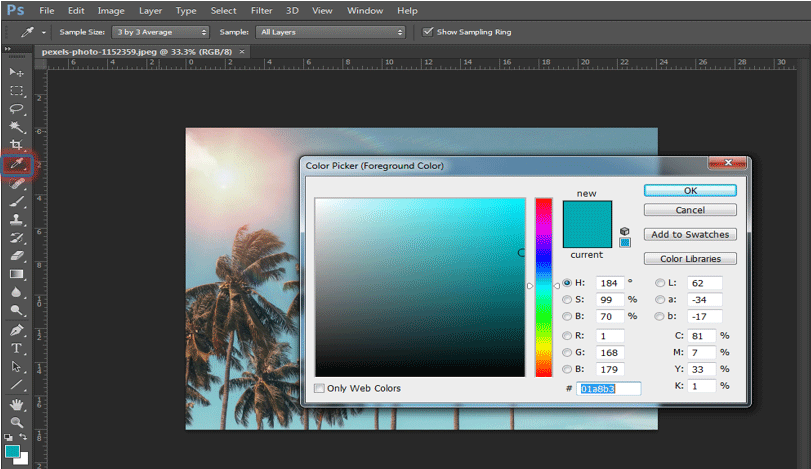Select the Eyedropper tool in the toolbar
The image size is (811, 469).
[x=17, y=164]
